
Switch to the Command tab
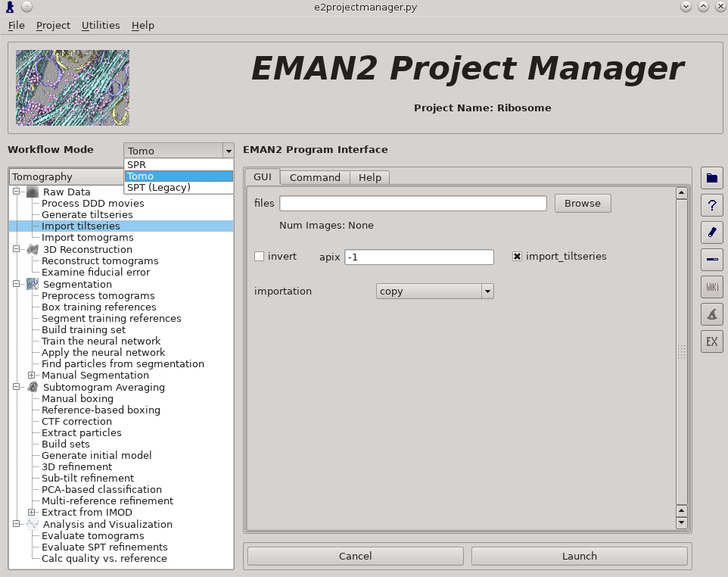click(x=314, y=177)
